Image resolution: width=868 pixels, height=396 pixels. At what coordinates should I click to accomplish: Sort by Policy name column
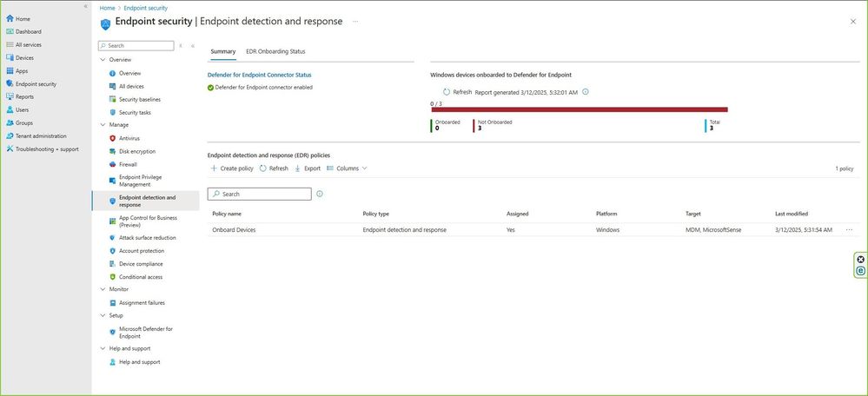(x=227, y=214)
